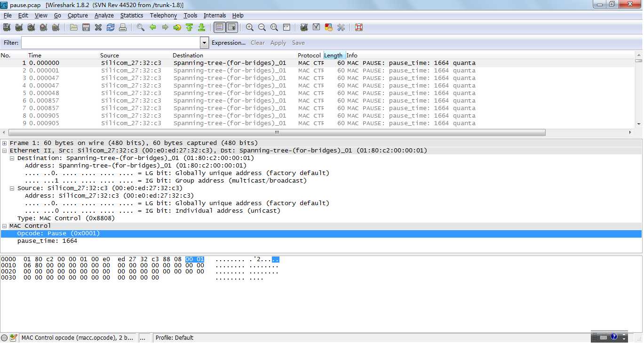Click the Reload this capture file icon
The width and height of the screenshot is (644, 344).
[110, 27]
